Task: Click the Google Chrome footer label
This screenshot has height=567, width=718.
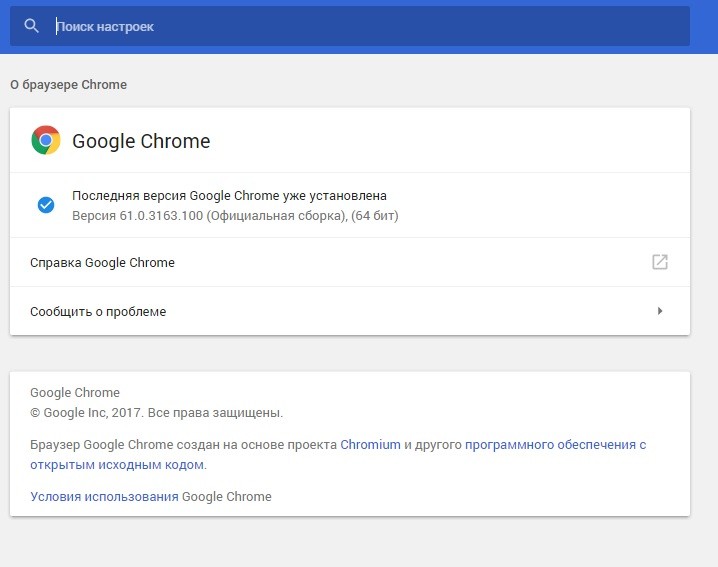Action: click(75, 393)
